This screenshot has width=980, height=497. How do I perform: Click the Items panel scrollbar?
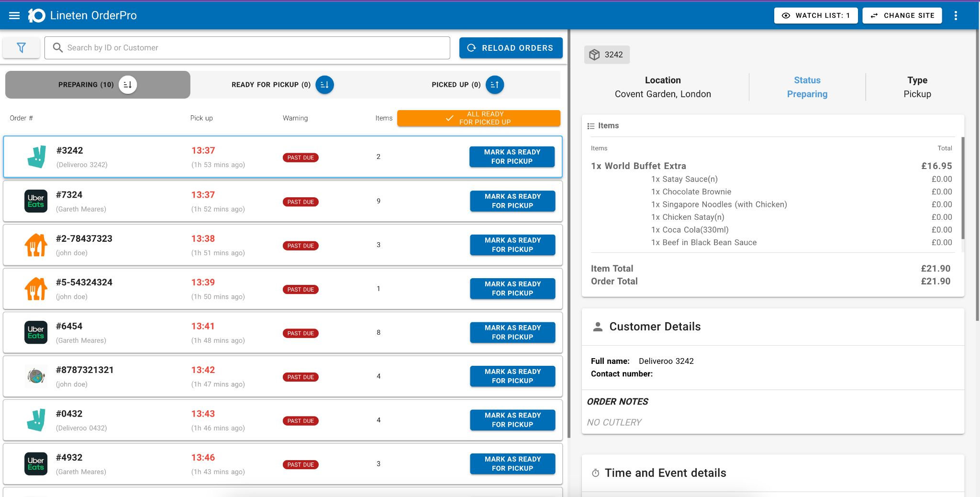tap(963, 188)
